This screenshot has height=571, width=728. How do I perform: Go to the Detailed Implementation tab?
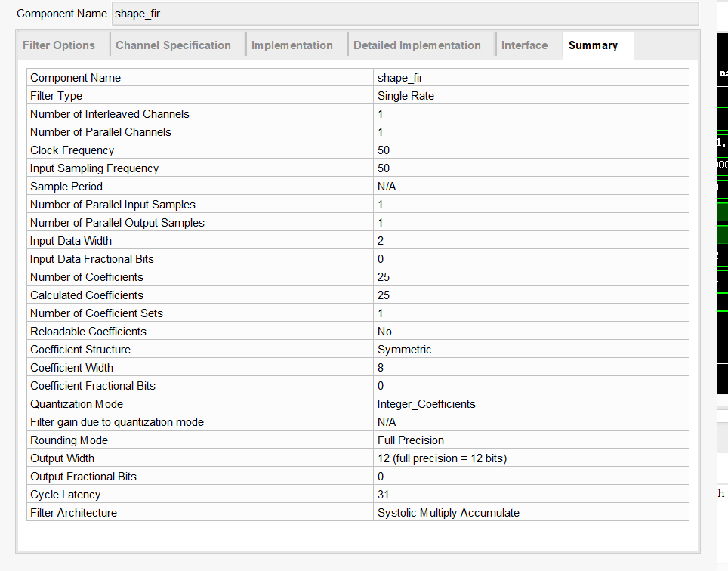[417, 45]
